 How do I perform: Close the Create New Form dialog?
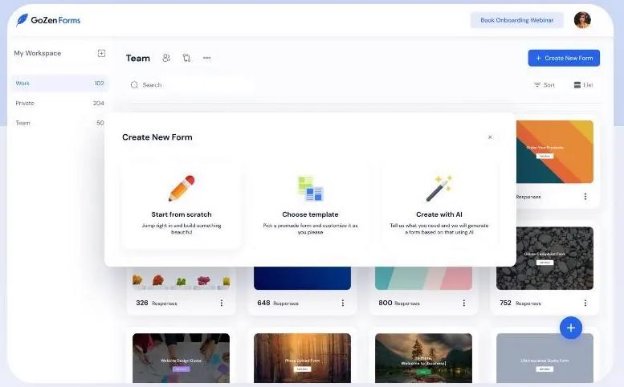tap(490, 137)
